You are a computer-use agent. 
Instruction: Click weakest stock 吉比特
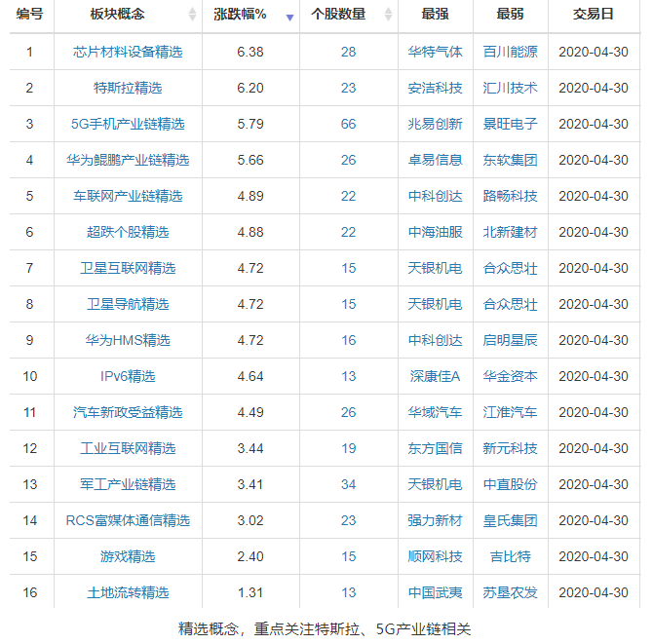(510, 556)
